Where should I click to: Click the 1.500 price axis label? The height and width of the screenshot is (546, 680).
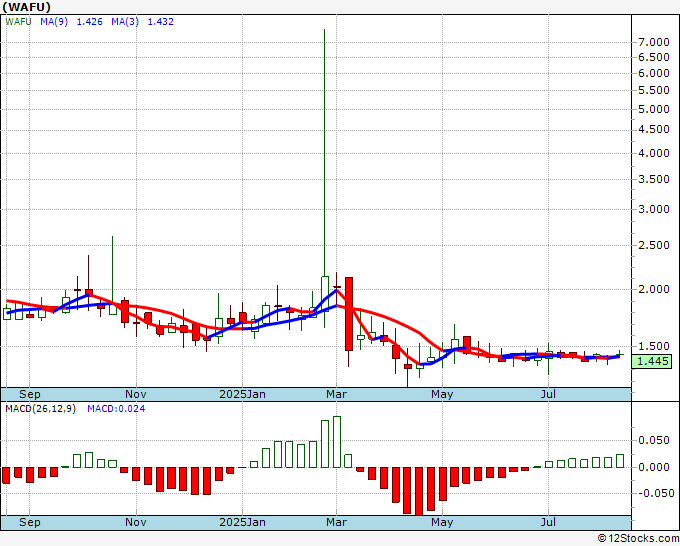654,347
